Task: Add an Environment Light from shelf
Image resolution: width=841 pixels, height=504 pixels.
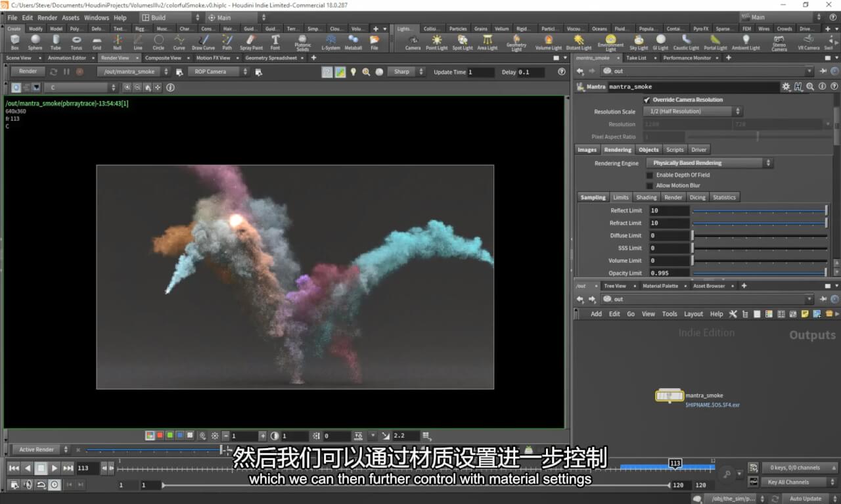Action: point(610,43)
